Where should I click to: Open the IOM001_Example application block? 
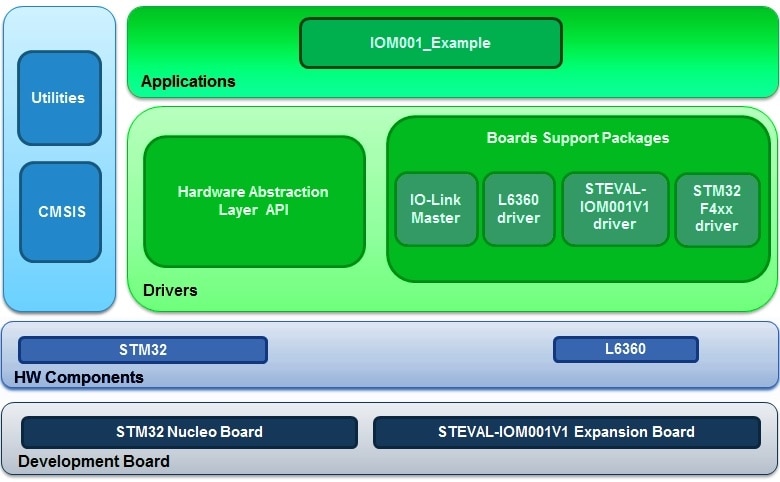pos(430,43)
